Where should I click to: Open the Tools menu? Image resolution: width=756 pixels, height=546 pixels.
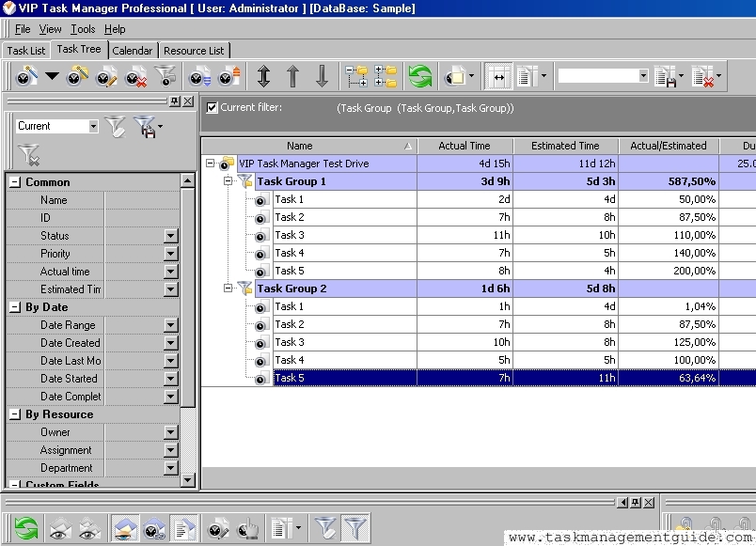[83, 29]
